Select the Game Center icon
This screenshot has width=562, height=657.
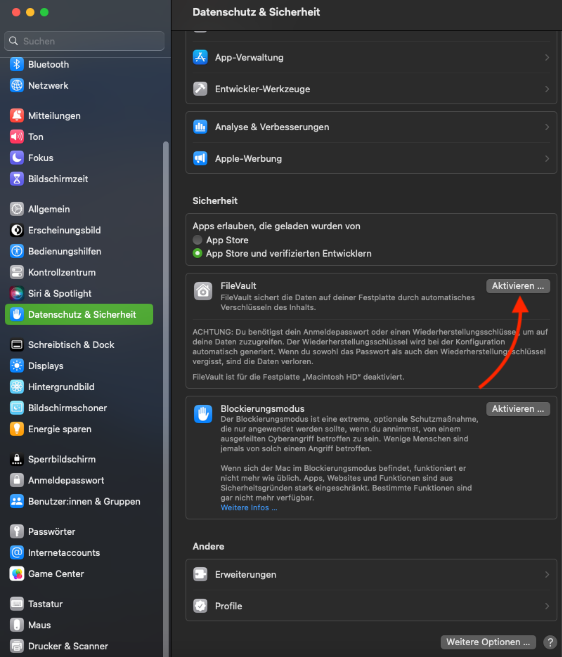tap(17, 574)
